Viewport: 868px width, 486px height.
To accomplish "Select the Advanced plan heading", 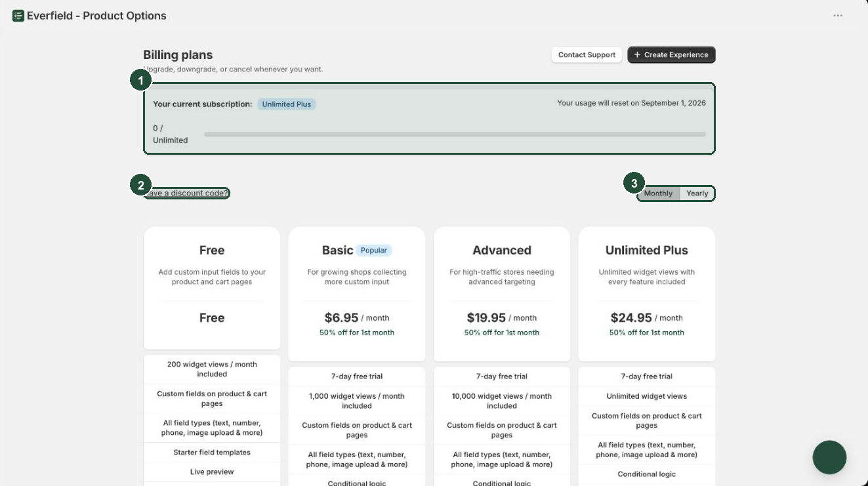I will tap(502, 251).
